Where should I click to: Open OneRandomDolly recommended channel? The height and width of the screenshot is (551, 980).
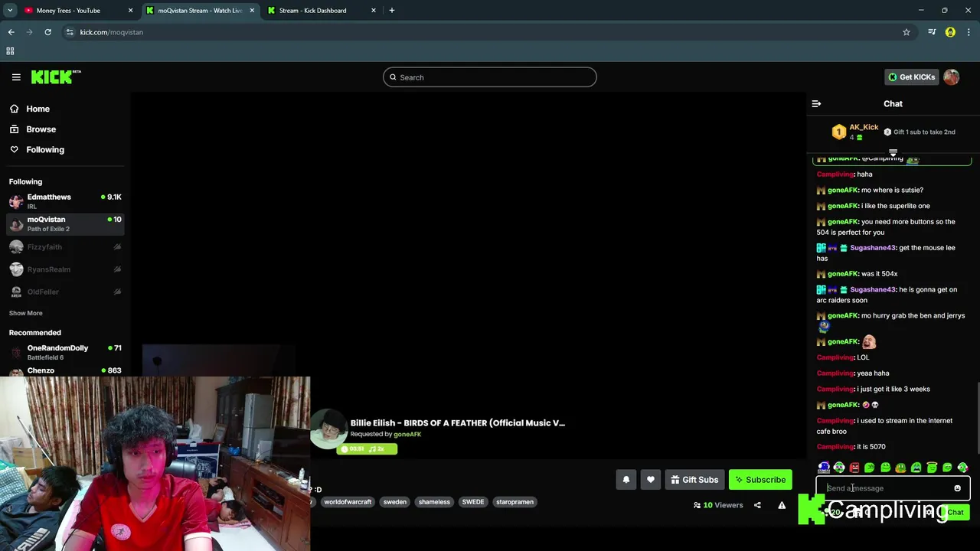click(x=64, y=352)
